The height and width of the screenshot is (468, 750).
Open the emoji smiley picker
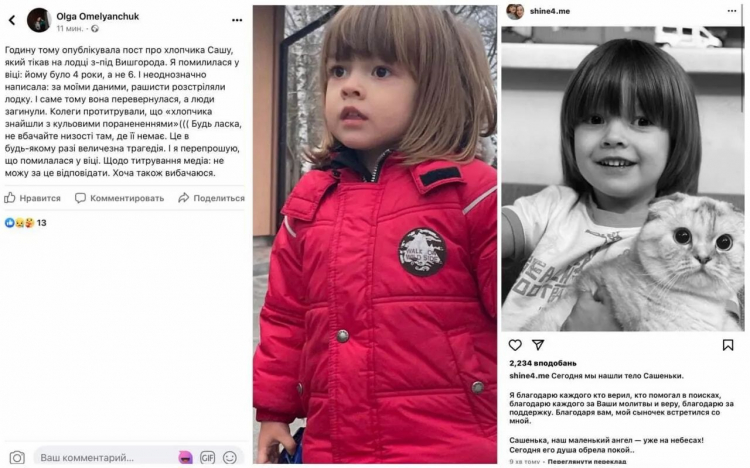(230, 457)
